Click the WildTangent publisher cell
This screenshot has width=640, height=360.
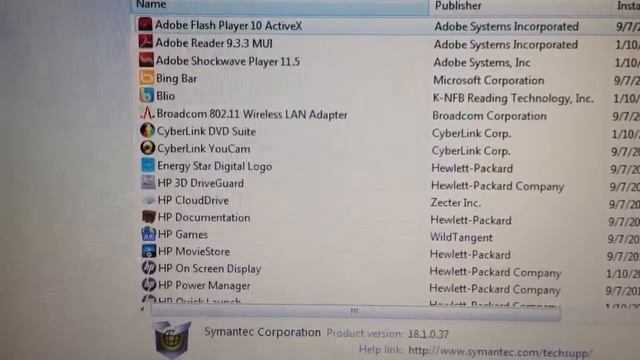[x=461, y=237]
